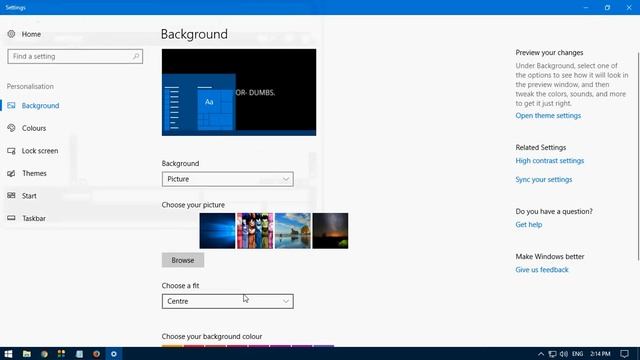
Task: Click the notepad document taskbar icon
Action: tap(79, 353)
